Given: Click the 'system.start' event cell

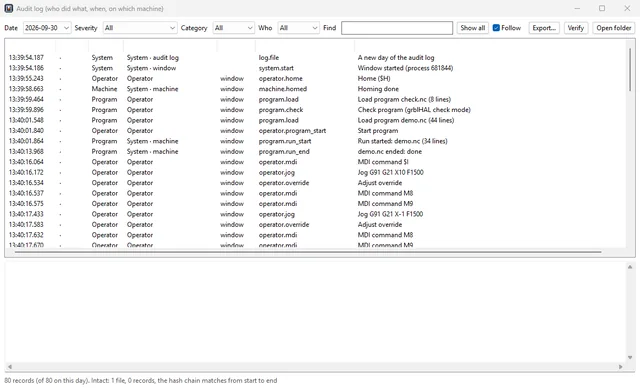Looking at the screenshot, I should point(276,68).
